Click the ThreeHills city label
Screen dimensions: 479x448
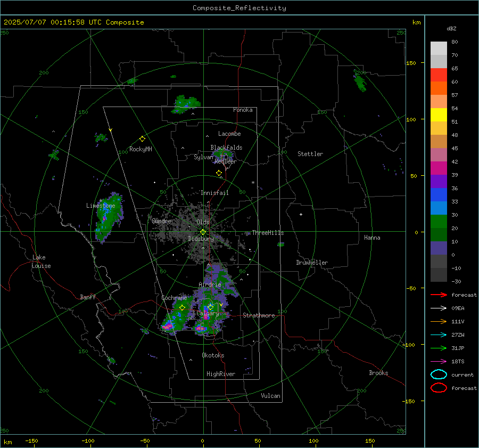pyautogui.click(x=268, y=233)
